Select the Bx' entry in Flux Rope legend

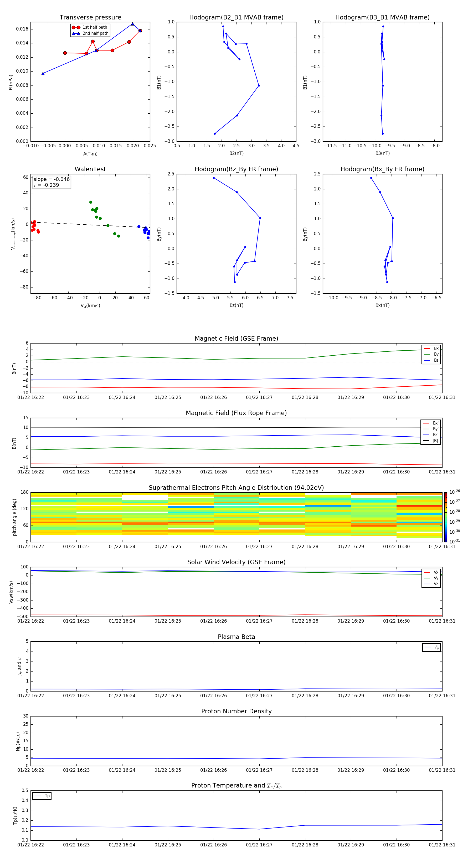click(431, 423)
